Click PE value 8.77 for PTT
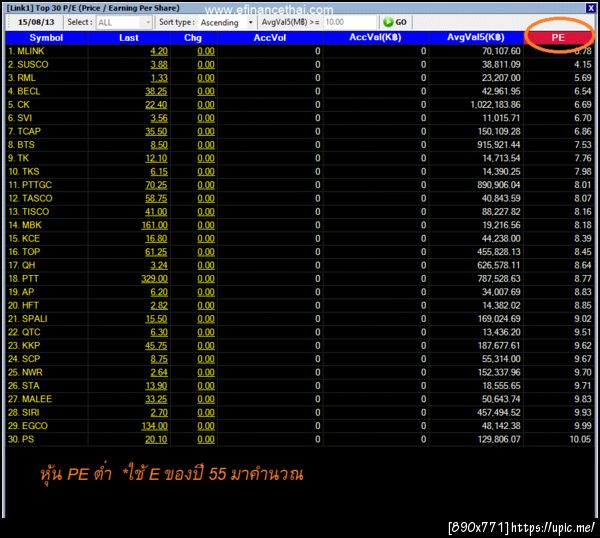Image resolution: width=600 pixels, height=538 pixels. point(582,279)
